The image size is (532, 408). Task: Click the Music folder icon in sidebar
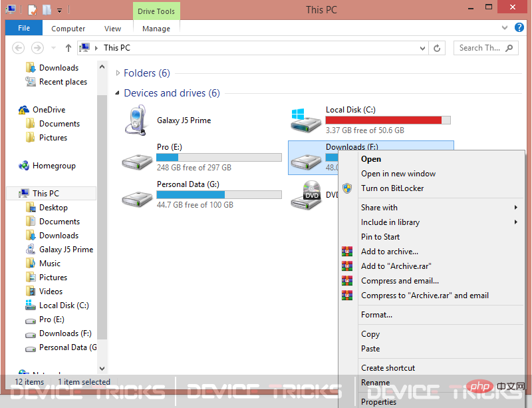tap(31, 264)
